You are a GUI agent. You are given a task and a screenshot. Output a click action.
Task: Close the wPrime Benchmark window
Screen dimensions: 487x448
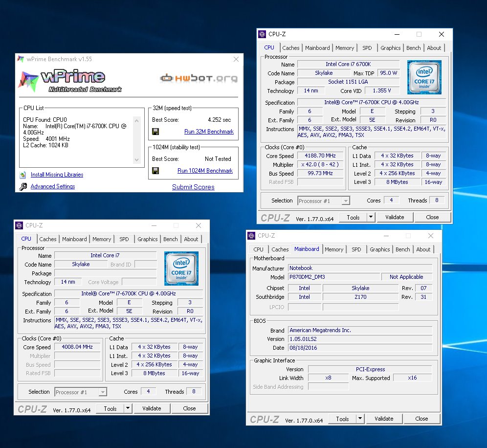(x=236, y=59)
